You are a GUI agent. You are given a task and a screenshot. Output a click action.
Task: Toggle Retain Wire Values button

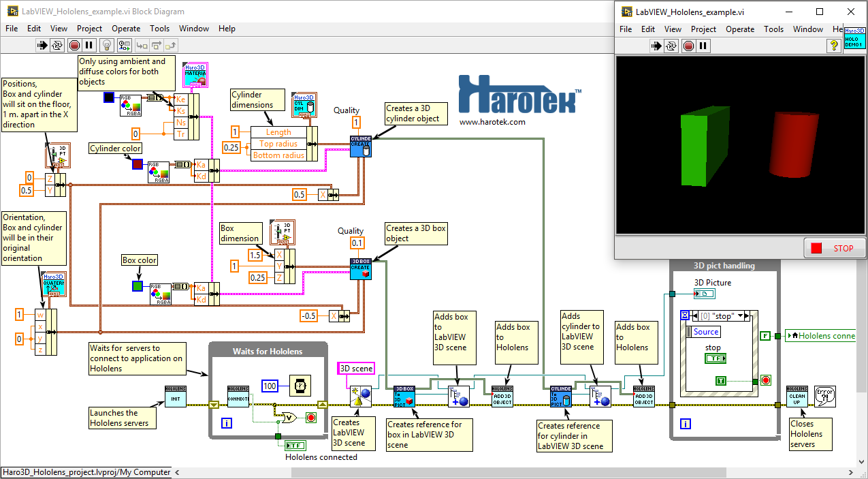tap(124, 45)
